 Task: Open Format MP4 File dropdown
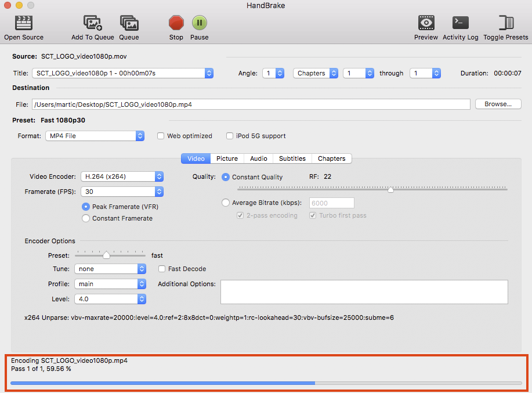[x=95, y=136]
